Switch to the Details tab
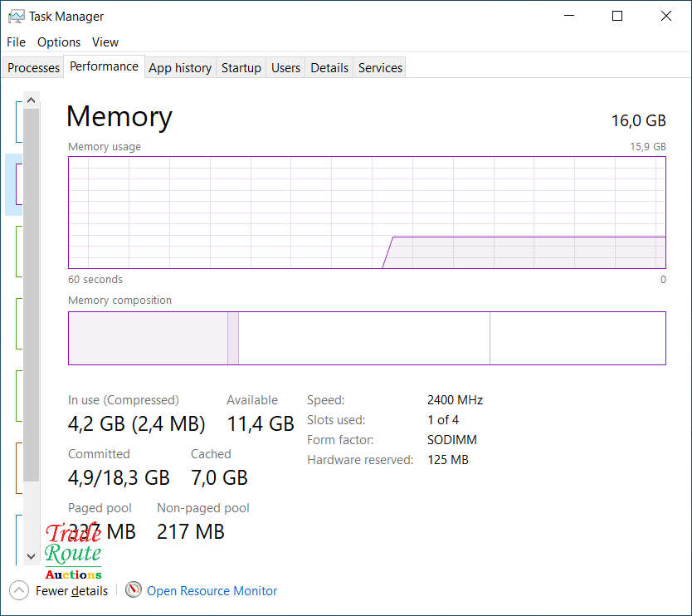Screen dimensions: 692x616 (329, 68)
